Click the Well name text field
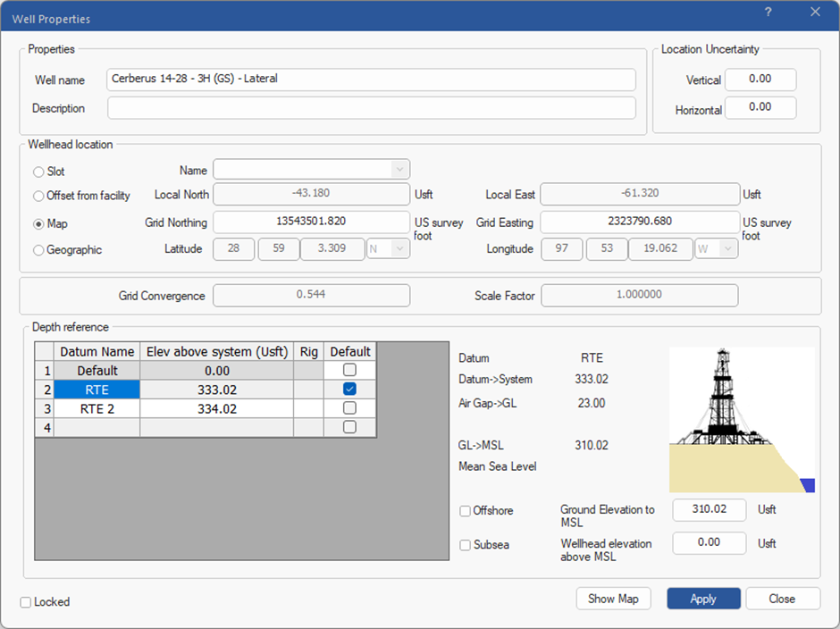Screen dimensions: 840x629 coord(371,80)
